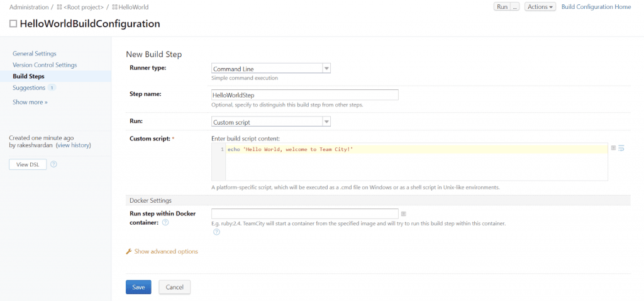Click the build configuration square icon by title
The width and height of the screenshot is (644, 301).
tap(13, 24)
